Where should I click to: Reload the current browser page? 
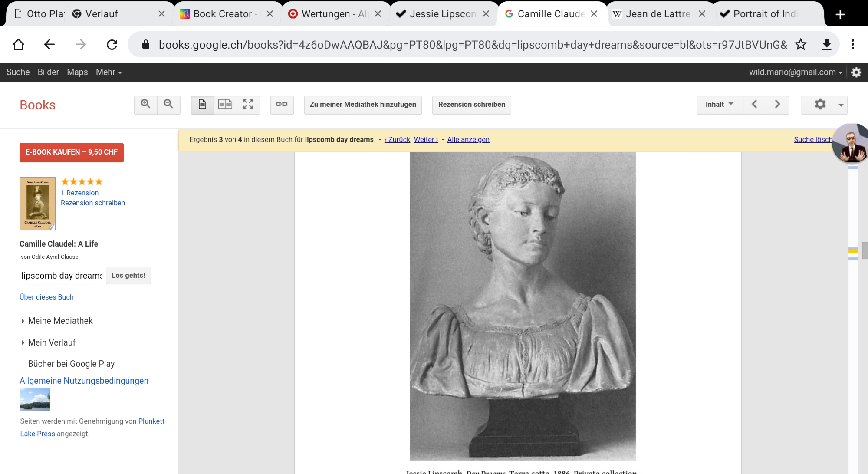(112, 44)
